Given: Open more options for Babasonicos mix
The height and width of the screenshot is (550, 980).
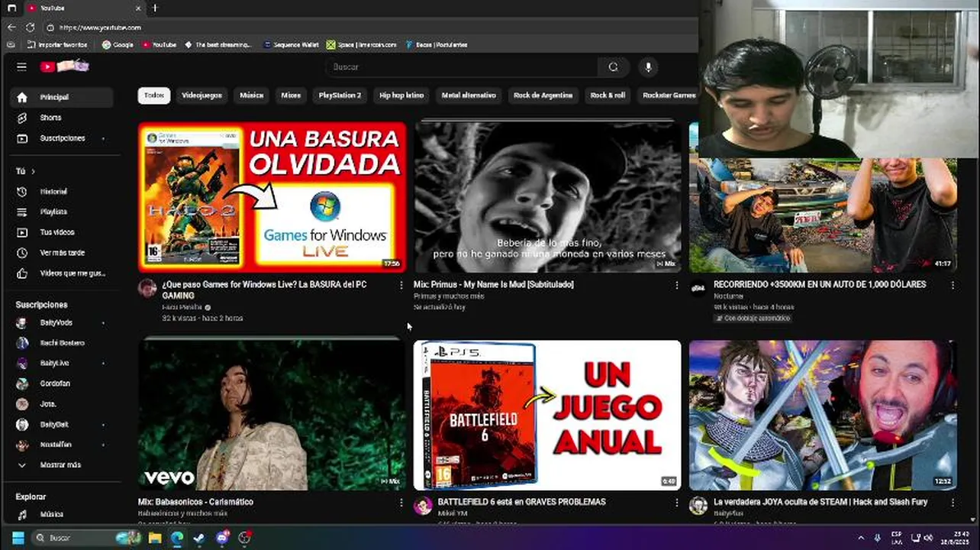Looking at the screenshot, I should pos(401,503).
